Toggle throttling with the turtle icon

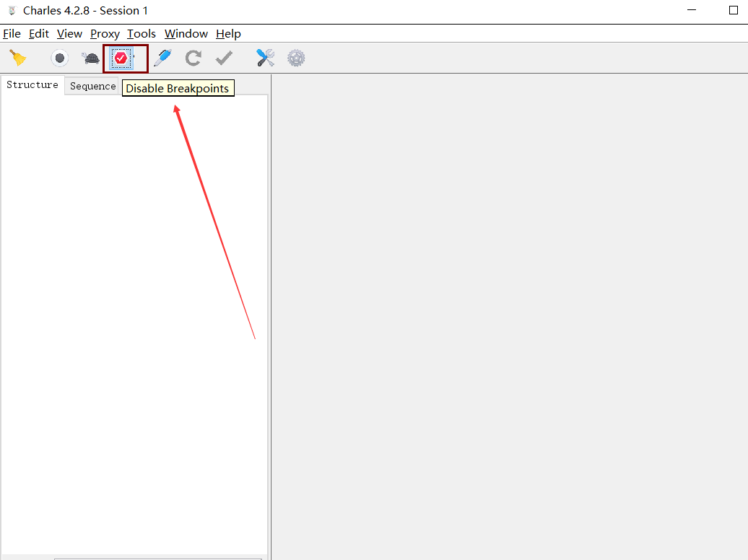click(90, 58)
